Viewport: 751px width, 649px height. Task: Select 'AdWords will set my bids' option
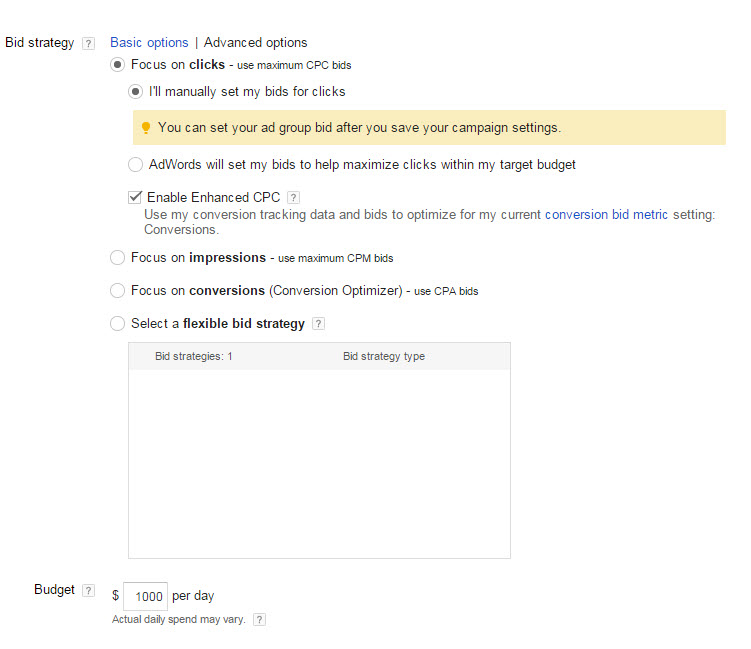136,164
